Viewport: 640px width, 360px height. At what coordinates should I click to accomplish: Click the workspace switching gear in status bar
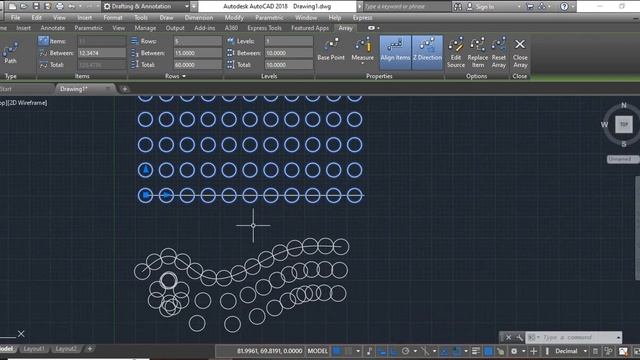(514, 351)
